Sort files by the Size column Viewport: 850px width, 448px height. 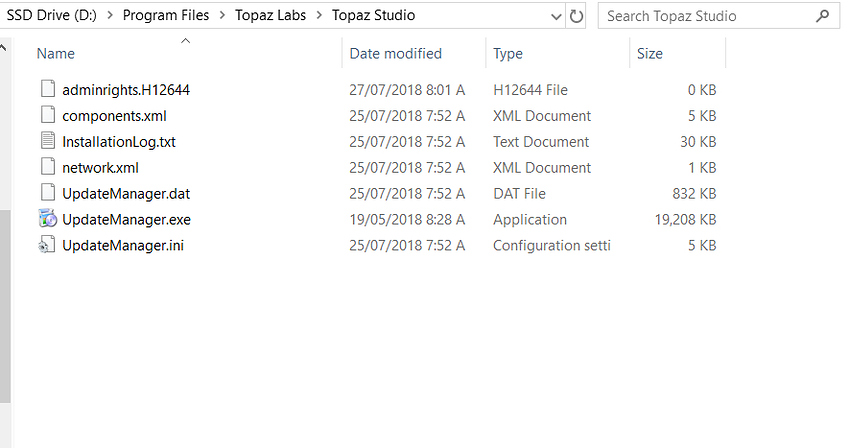(650, 53)
